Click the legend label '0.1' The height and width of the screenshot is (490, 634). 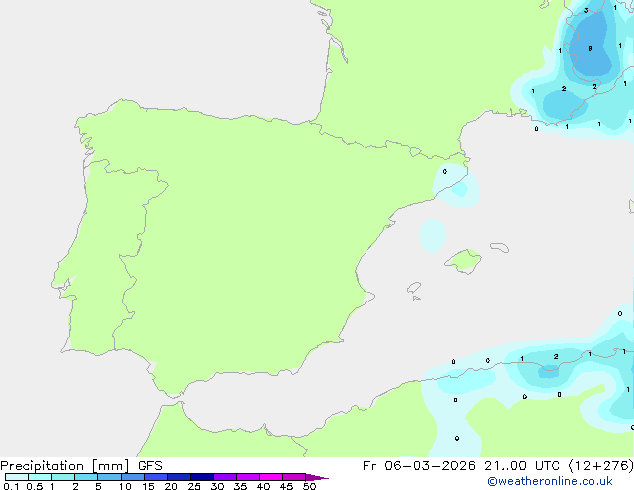click(x=11, y=486)
